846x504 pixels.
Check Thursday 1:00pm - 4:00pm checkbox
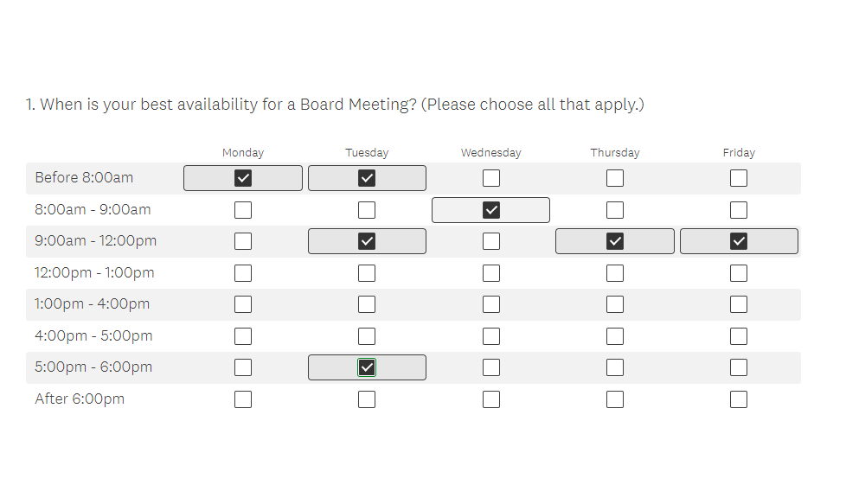coord(615,304)
